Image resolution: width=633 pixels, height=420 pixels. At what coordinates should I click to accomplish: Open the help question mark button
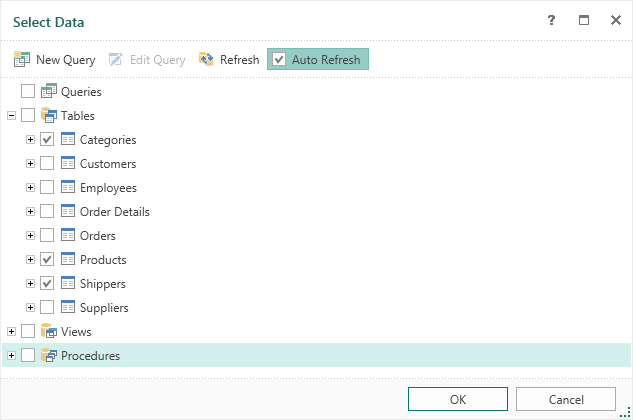click(551, 20)
